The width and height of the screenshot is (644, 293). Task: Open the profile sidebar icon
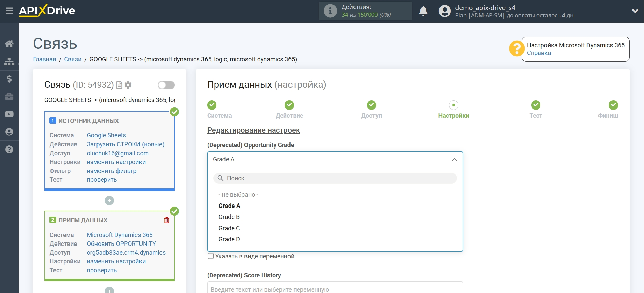tap(9, 132)
